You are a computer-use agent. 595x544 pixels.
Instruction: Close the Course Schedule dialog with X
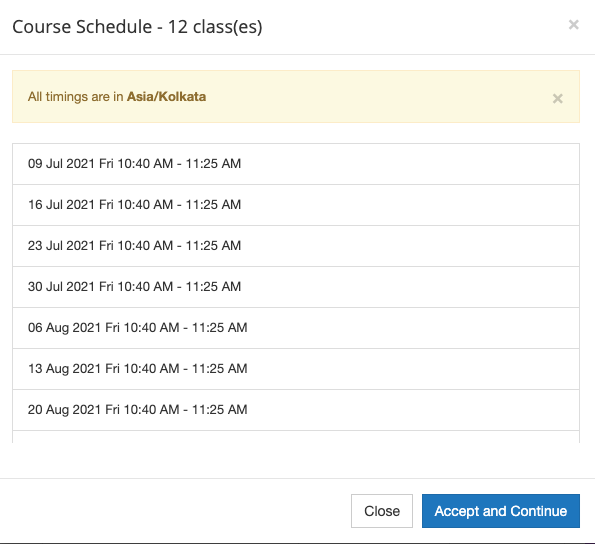click(x=573, y=25)
